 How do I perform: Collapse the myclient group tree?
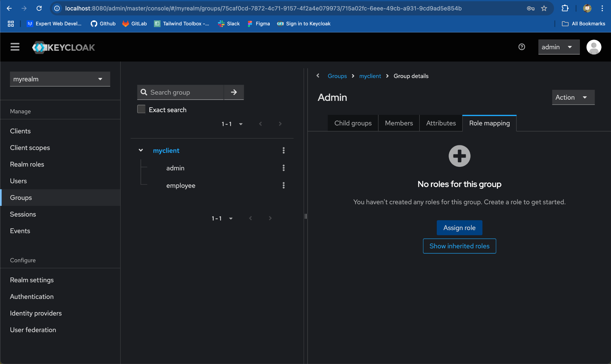pyautogui.click(x=141, y=150)
